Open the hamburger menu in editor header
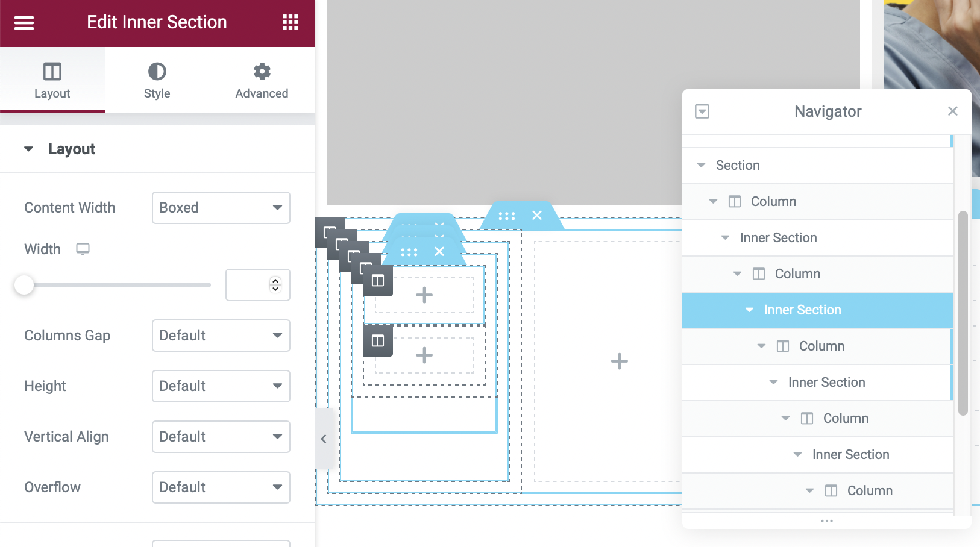Screen dimensions: 980x547 pyautogui.click(x=24, y=23)
